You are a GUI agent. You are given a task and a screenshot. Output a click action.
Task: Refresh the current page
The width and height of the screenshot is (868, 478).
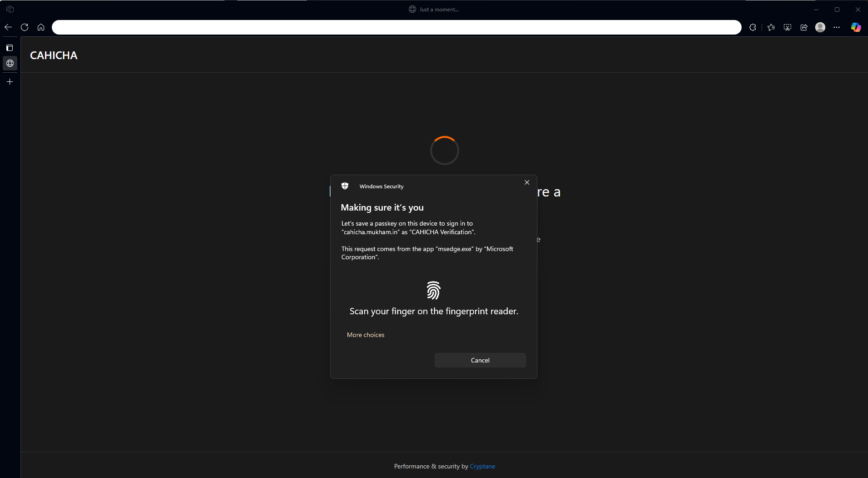point(25,27)
